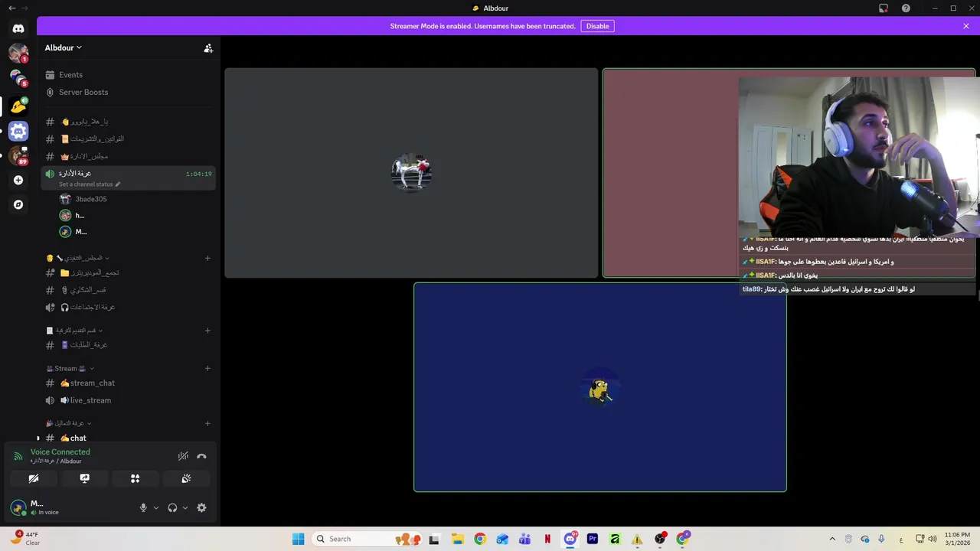Viewport: 980px width, 551px height.
Task: Dismiss the Streamer Mode banner
Action: (966, 26)
